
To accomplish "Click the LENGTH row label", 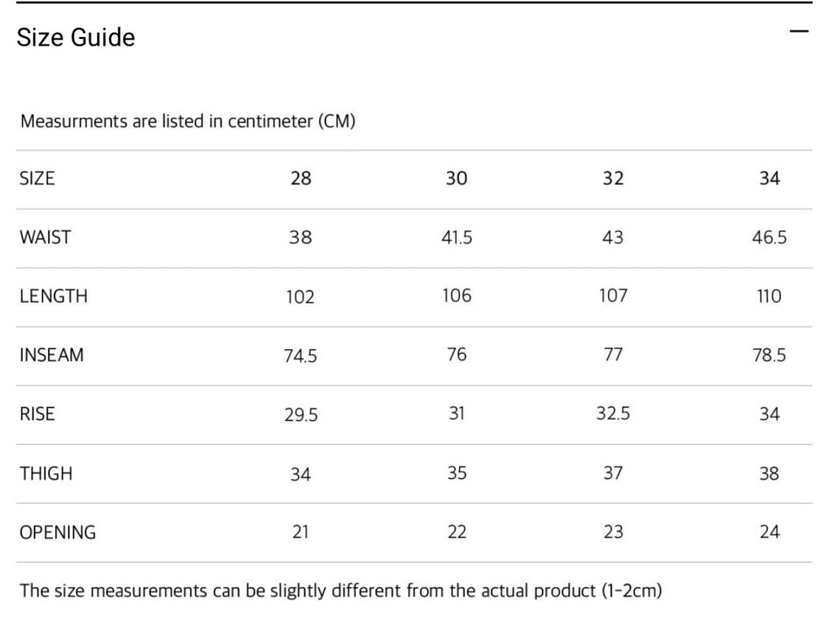I will click(53, 296).
